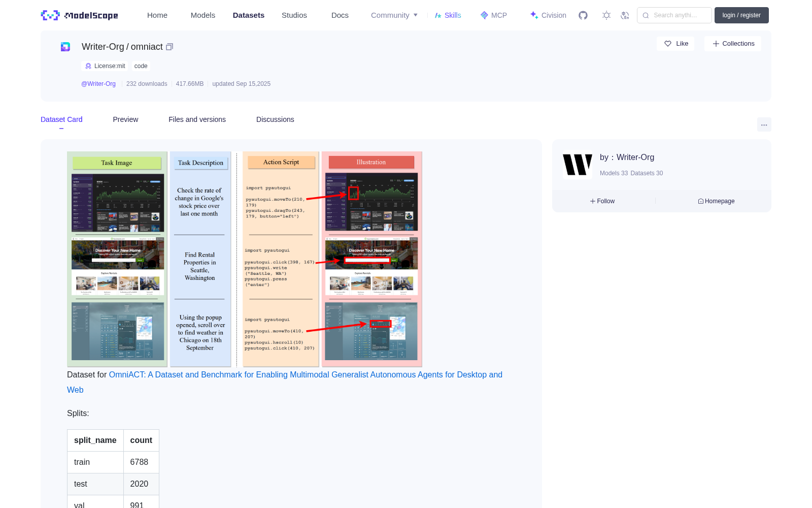The image size is (812, 508).
Task: Click the Skills icon in navbar
Action: pyautogui.click(x=438, y=15)
